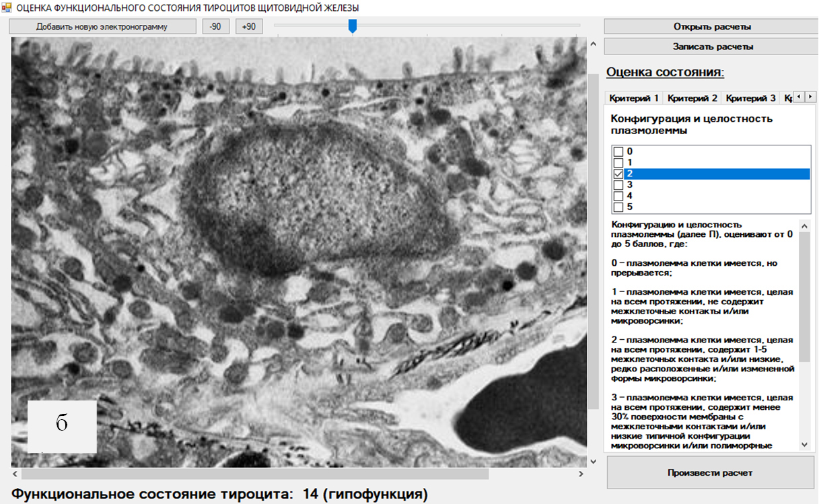Check the score 0 checkbox
Image resolution: width=819 pixels, height=504 pixels.
coord(618,152)
